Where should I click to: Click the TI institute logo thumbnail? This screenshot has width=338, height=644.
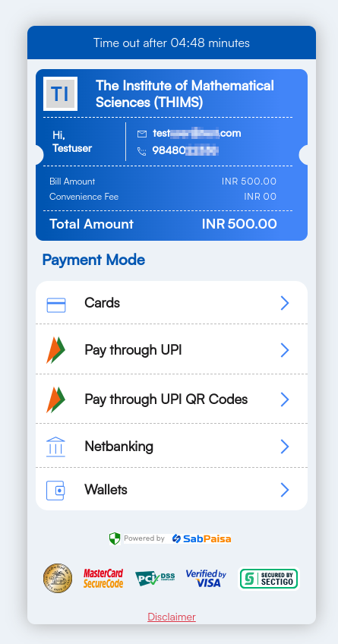pos(60,93)
